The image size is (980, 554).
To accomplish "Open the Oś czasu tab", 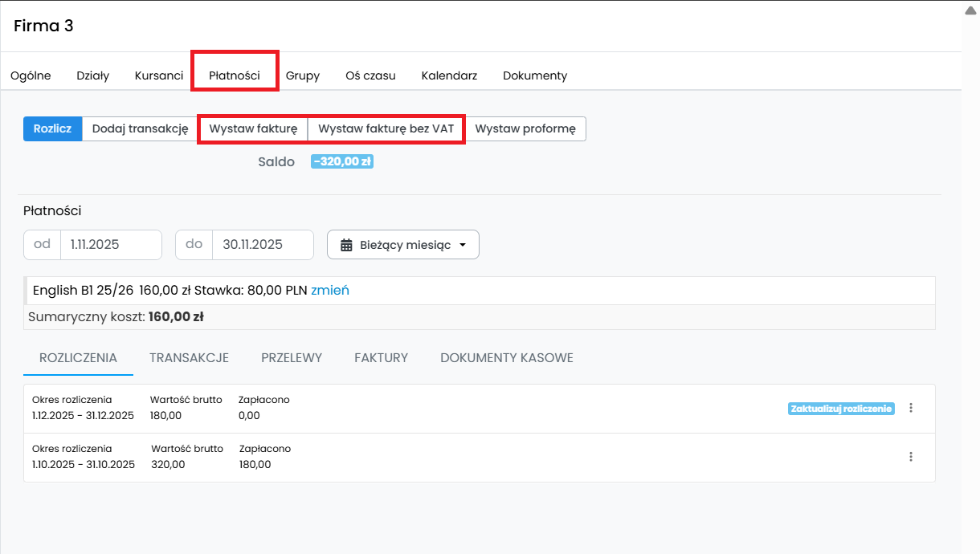I will click(370, 75).
